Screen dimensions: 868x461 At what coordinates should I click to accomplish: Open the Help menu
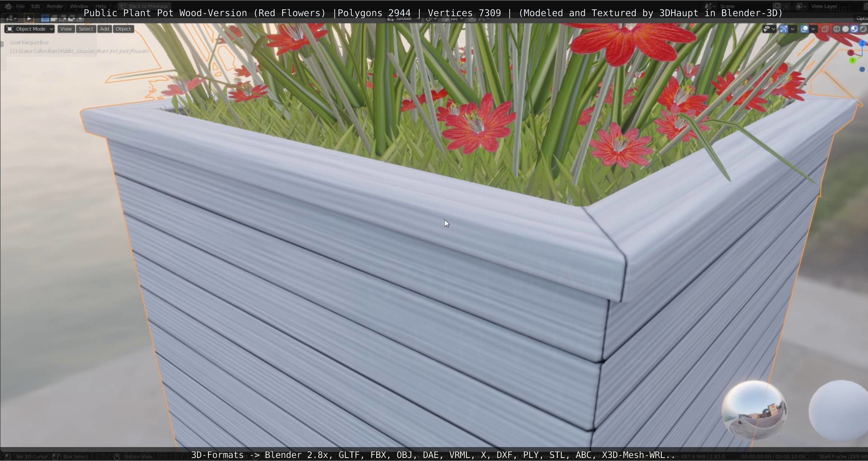click(x=101, y=6)
